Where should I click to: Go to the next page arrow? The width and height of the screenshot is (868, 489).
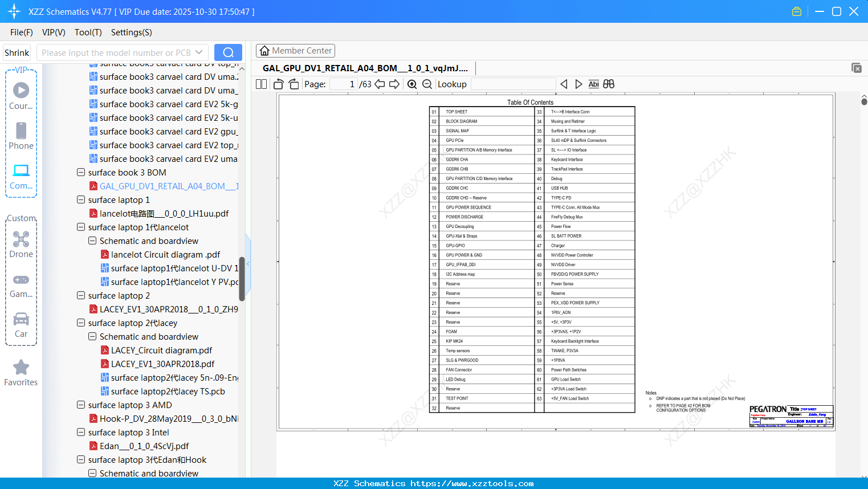pos(394,84)
